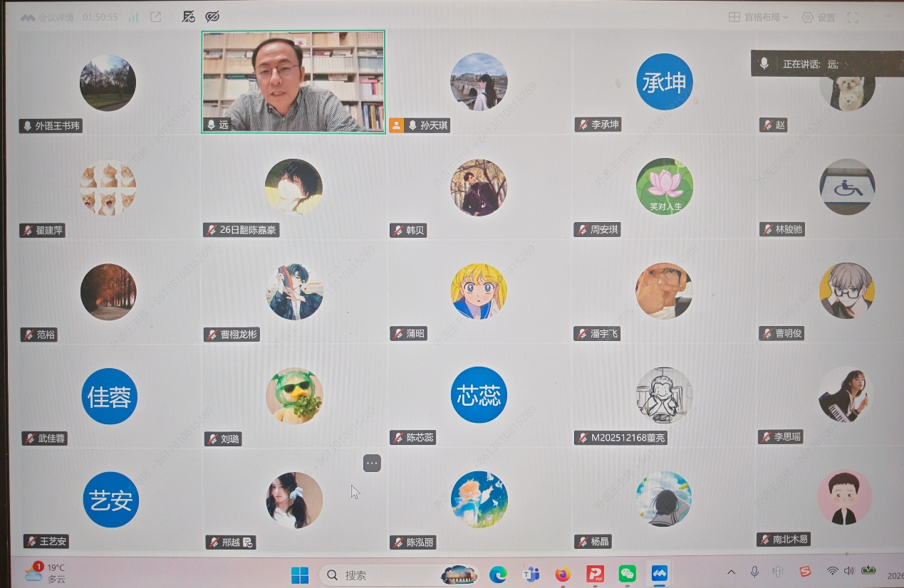This screenshot has height=588, width=904.
Task: Click muted mic icon beside 曹栩龙彬
Action: pyautogui.click(x=212, y=335)
